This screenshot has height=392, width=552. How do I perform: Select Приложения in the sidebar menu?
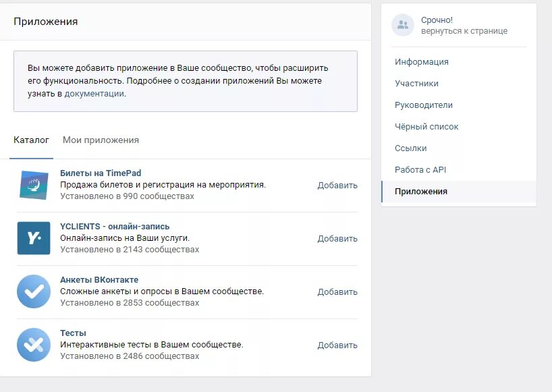(x=459, y=192)
